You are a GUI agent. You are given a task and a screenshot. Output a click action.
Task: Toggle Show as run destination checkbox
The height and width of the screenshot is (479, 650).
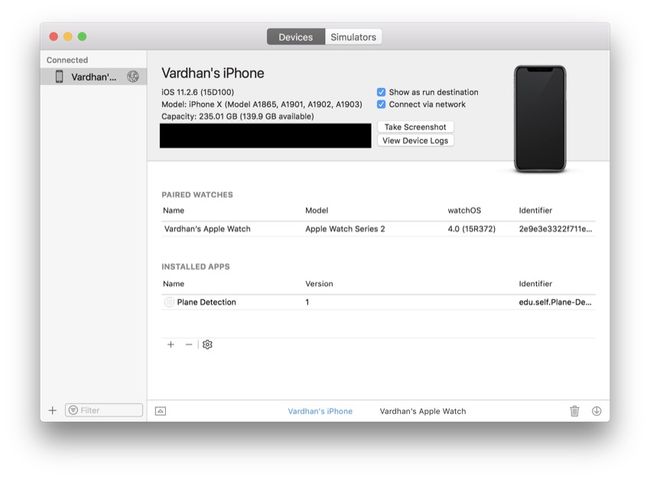381,92
